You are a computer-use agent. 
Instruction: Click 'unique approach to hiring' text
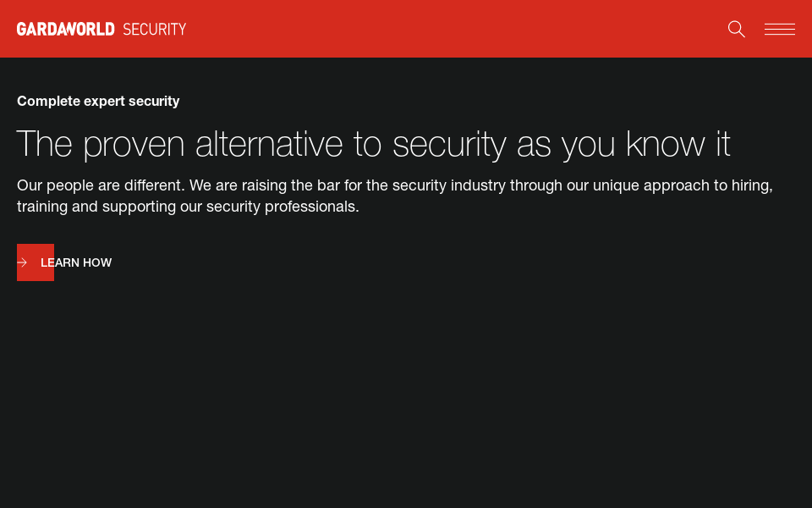click(683, 185)
